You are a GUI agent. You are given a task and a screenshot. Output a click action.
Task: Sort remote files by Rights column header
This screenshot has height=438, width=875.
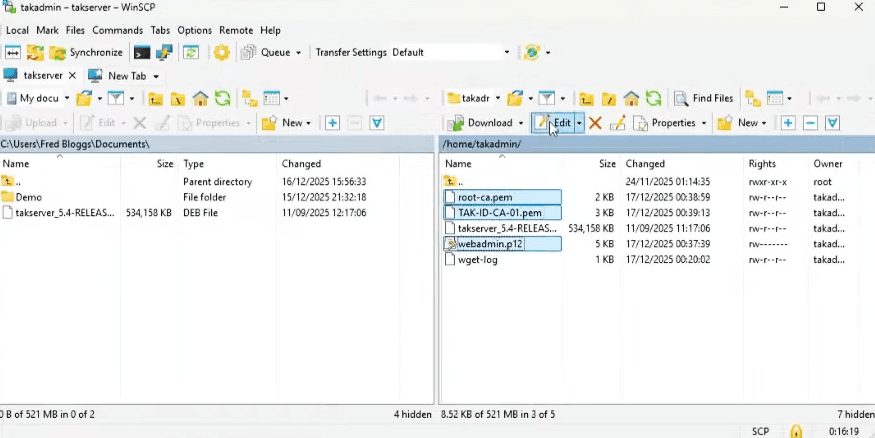point(762,163)
